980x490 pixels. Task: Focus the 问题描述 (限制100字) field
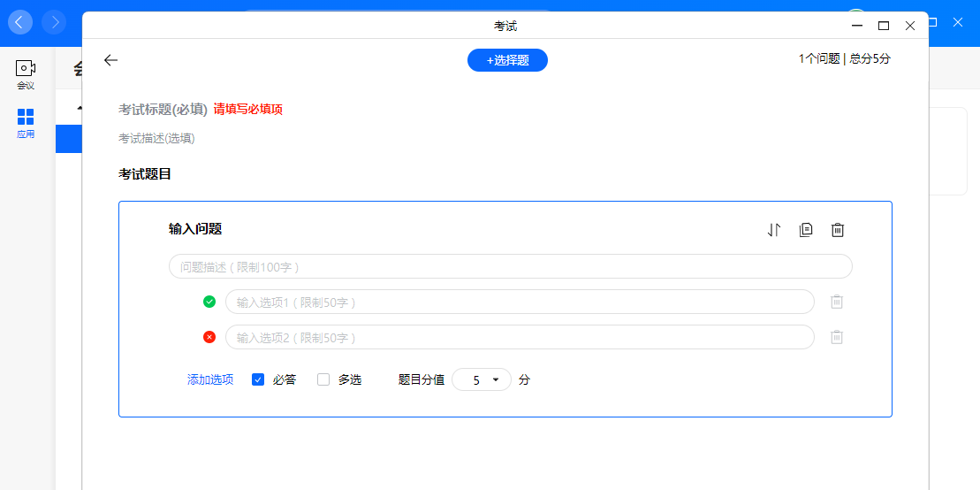tap(511, 266)
